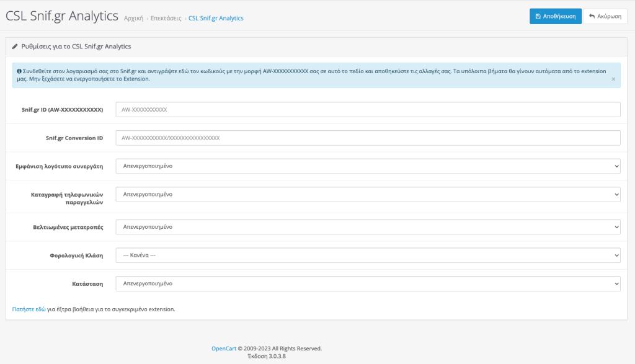Image resolution: width=635 pixels, height=364 pixels.
Task: Open Καταγραφή τηλεφωνικών παραγγελιών dropdown
Action: coord(368,194)
